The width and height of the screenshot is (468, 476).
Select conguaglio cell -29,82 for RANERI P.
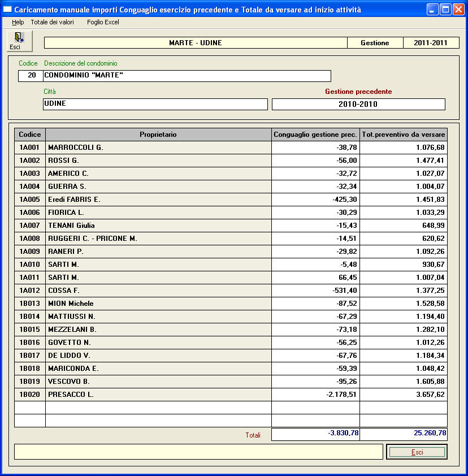(x=315, y=252)
